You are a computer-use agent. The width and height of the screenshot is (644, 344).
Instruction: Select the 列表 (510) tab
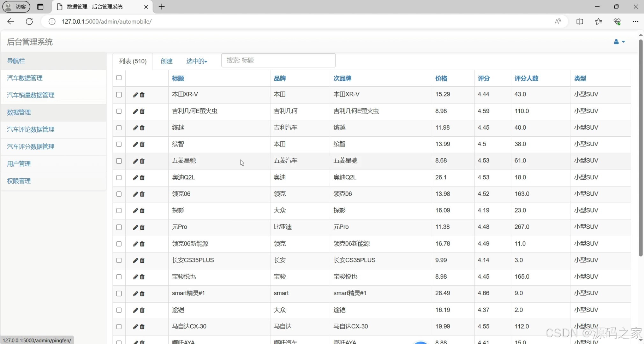pos(133,61)
